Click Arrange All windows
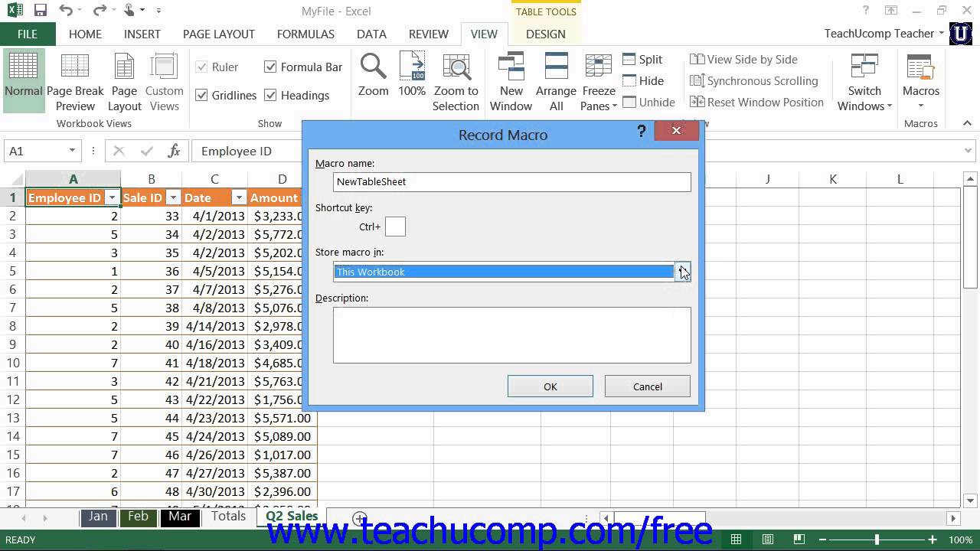 click(x=556, y=83)
